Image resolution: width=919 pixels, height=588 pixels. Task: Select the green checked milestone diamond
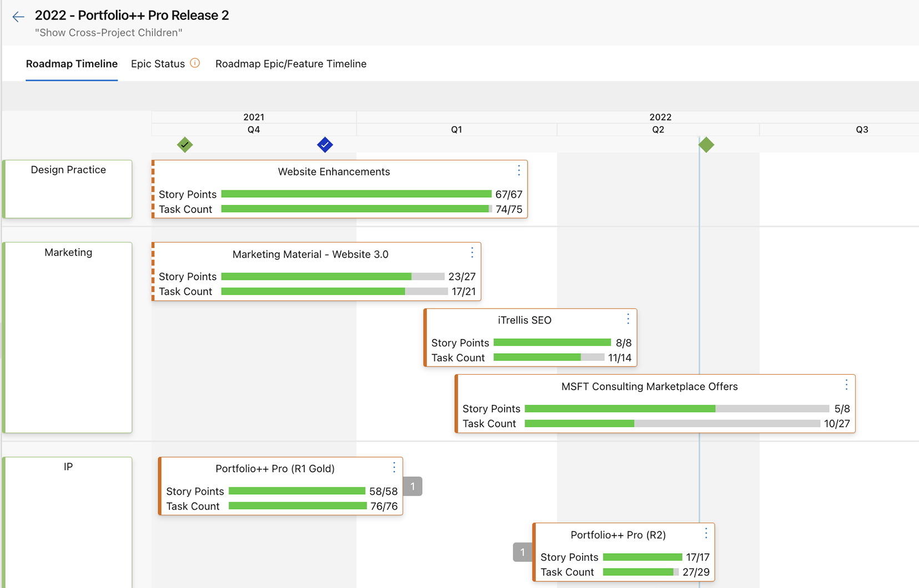(x=185, y=145)
